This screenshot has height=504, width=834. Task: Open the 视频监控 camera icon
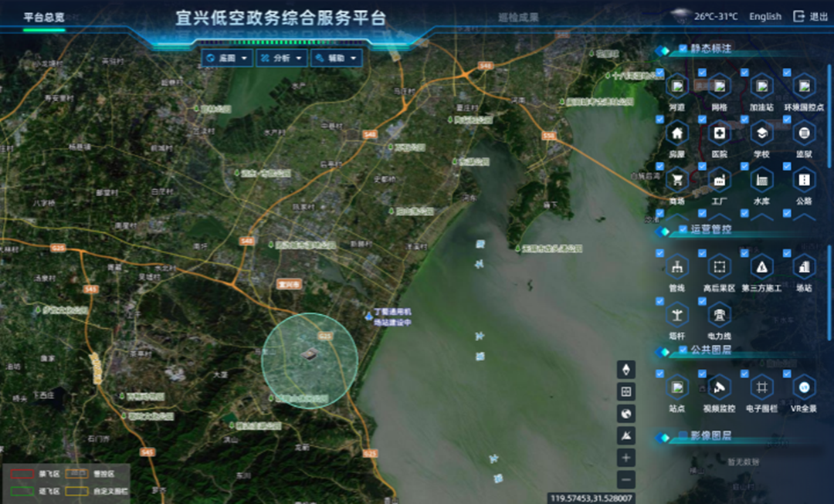(x=719, y=387)
